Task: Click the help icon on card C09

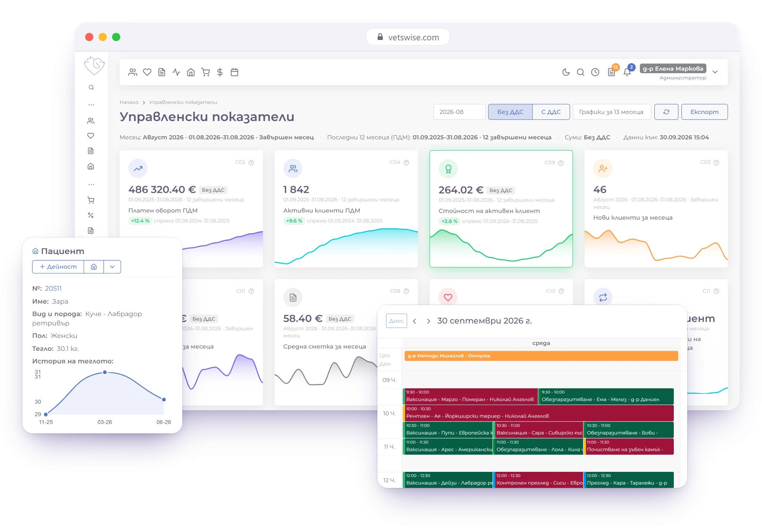Action: [x=561, y=163]
